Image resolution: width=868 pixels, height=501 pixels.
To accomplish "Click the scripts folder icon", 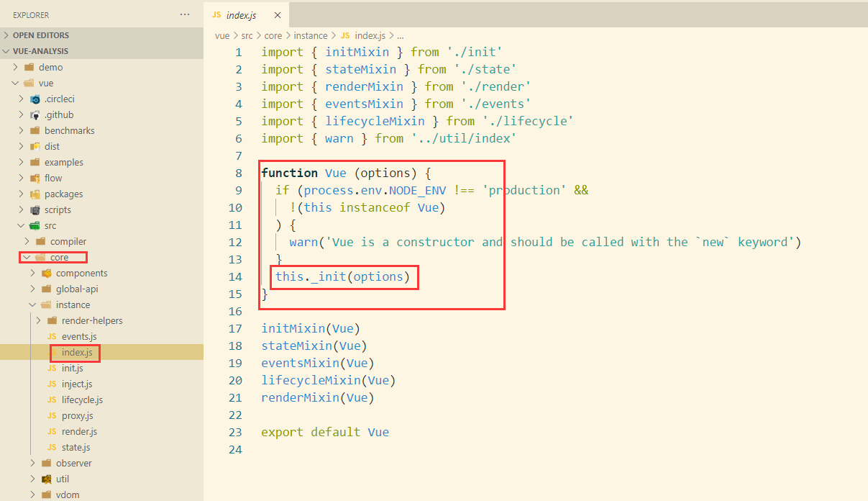I will tap(35, 209).
